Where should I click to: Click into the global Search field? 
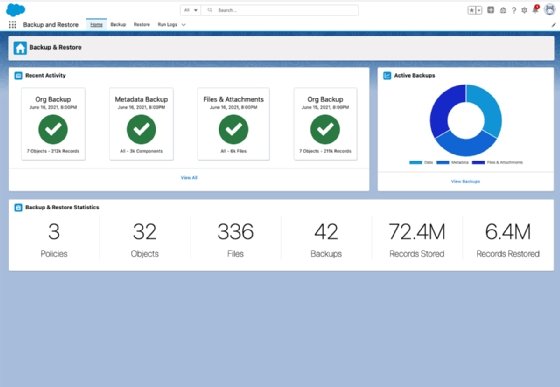coord(280,10)
